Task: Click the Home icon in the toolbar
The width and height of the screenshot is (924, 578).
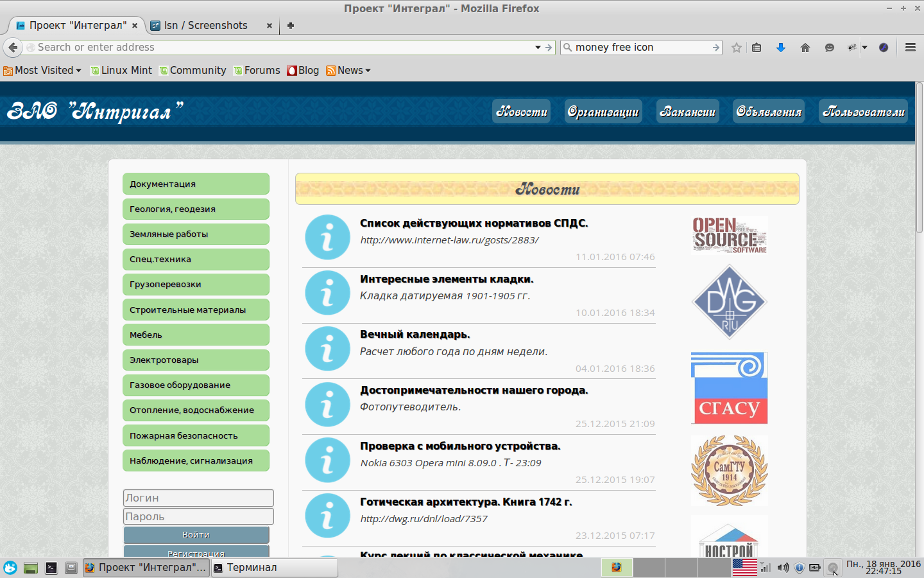Action: (x=805, y=47)
